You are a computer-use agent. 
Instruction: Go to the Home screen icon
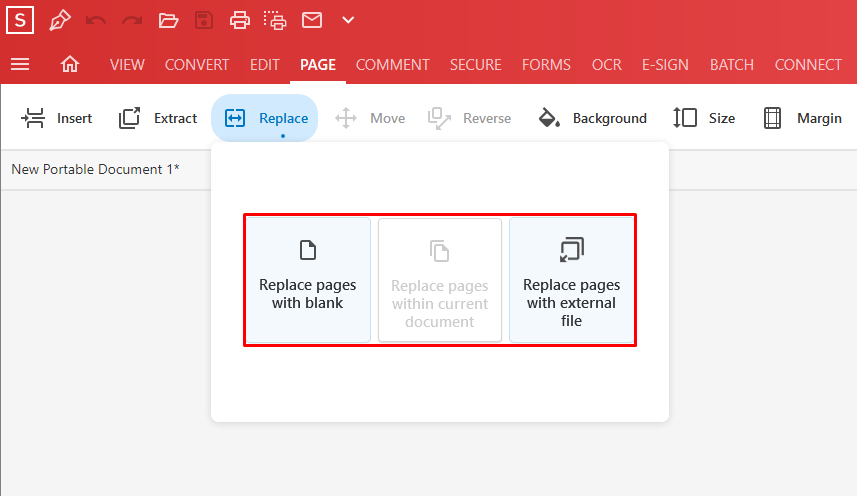[70, 64]
